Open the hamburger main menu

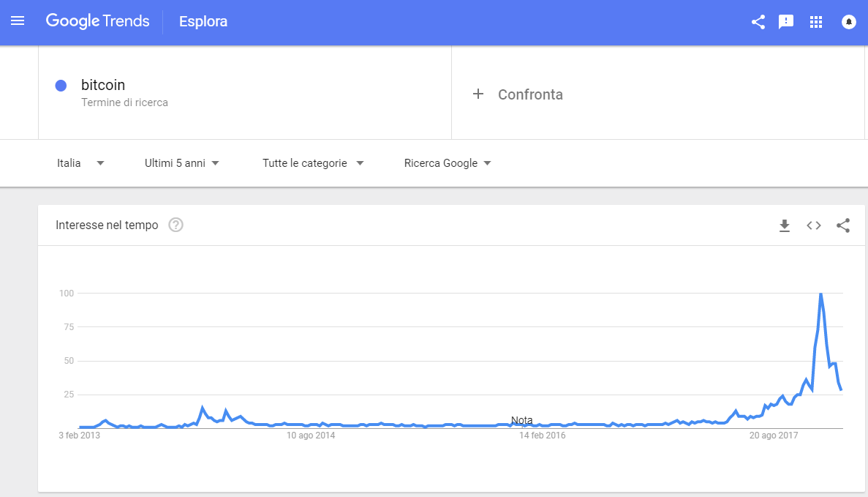tap(18, 21)
